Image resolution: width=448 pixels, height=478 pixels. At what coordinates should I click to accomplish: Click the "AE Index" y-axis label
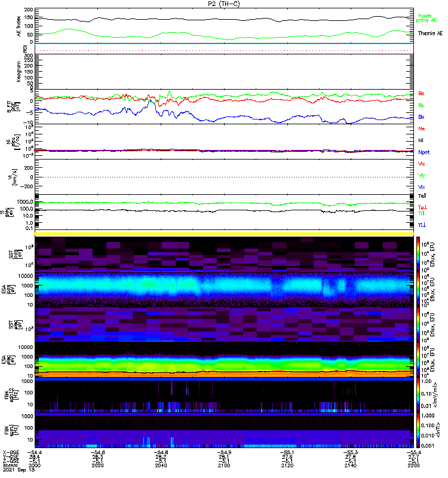[x=19, y=26]
